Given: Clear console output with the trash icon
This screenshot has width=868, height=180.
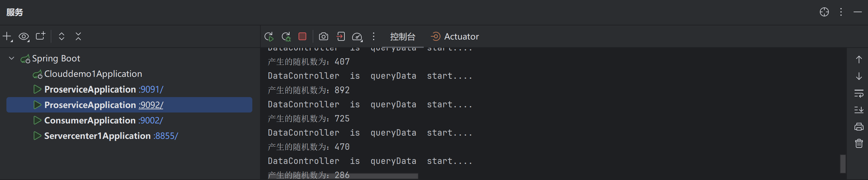Looking at the screenshot, I should 859,143.
